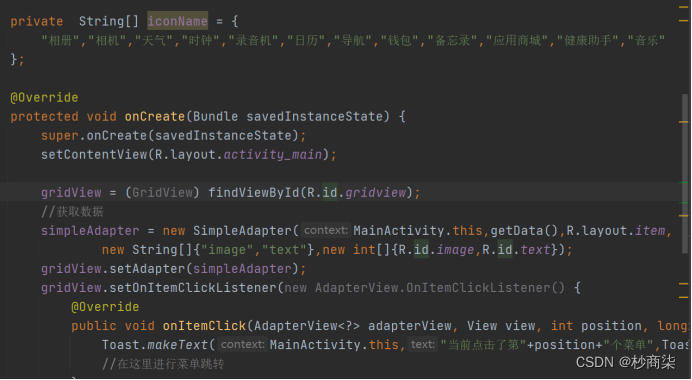Click the text: inlay hint
This screenshot has height=380, width=692.
pyautogui.click(x=423, y=344)
